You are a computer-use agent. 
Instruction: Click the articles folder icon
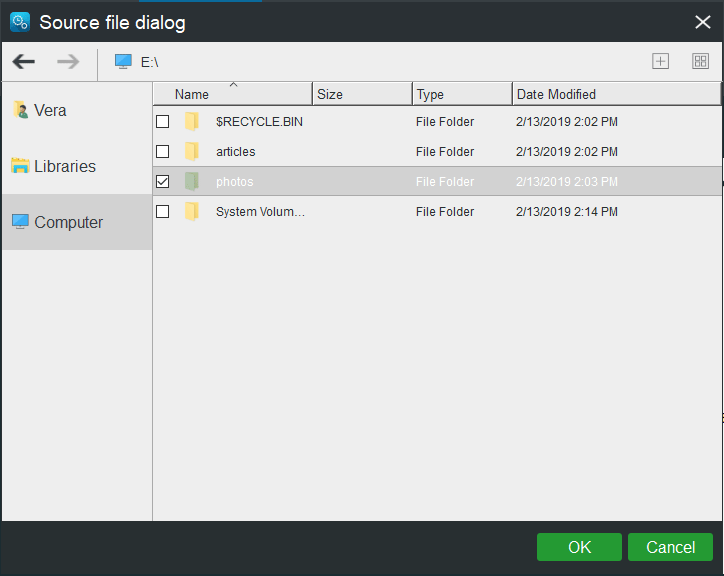192,152
